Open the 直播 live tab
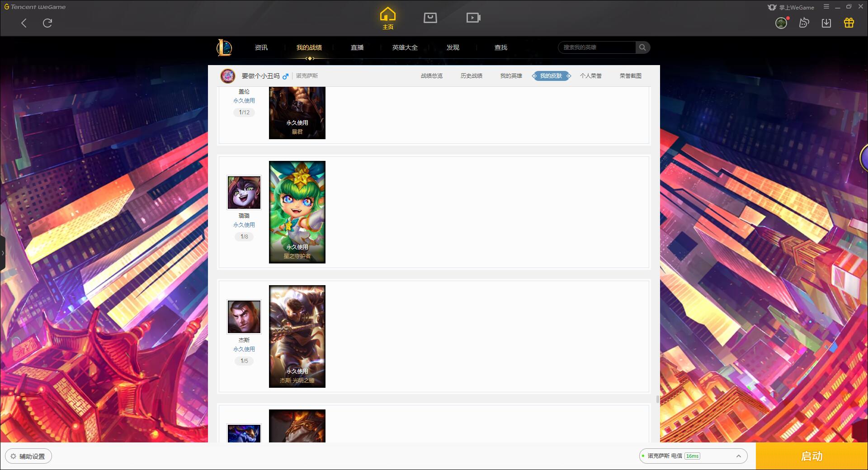This screenshot has height=470, width=868. click(x=357, y=47)
